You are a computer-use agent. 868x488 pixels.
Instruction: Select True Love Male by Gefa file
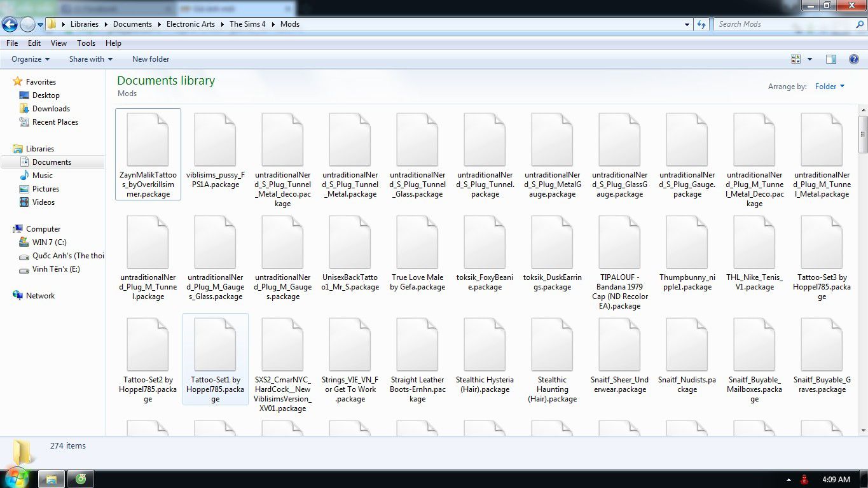tap(417, 257)
